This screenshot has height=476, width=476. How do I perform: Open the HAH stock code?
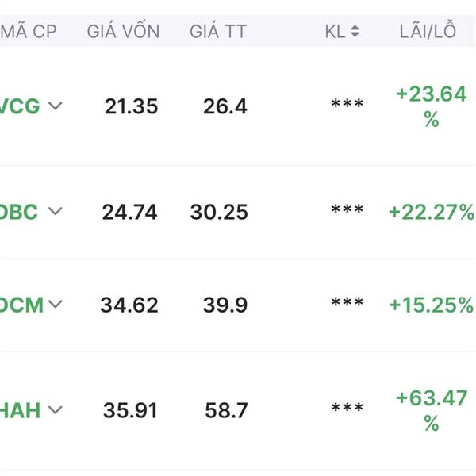[20, 410]
